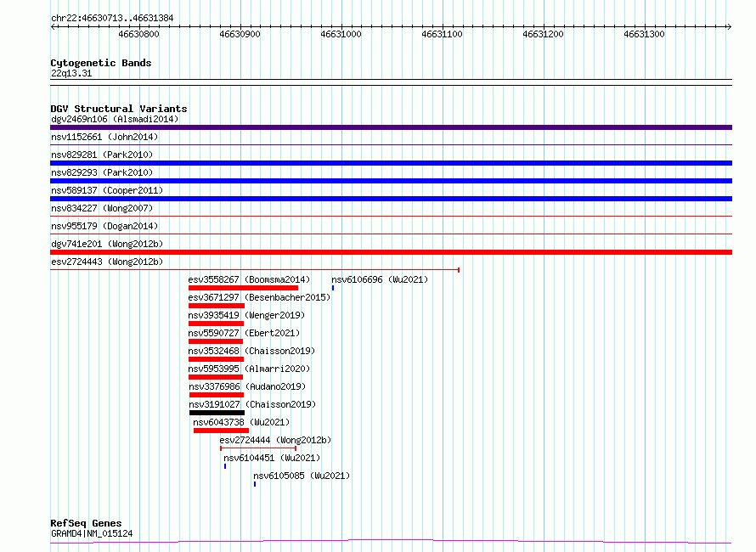The image size is (756, 552).
Task: Click the 22q13.31 band label
Action: [71, 73]
